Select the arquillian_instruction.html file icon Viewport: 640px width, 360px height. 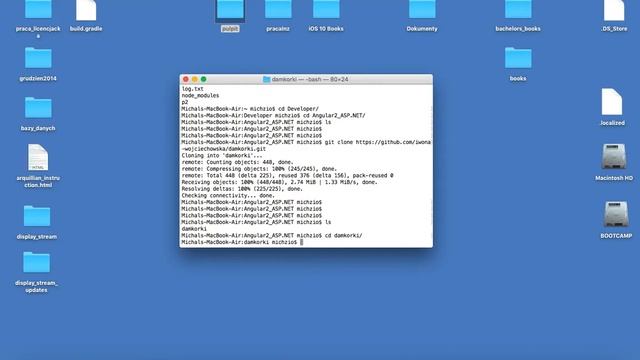38,157
